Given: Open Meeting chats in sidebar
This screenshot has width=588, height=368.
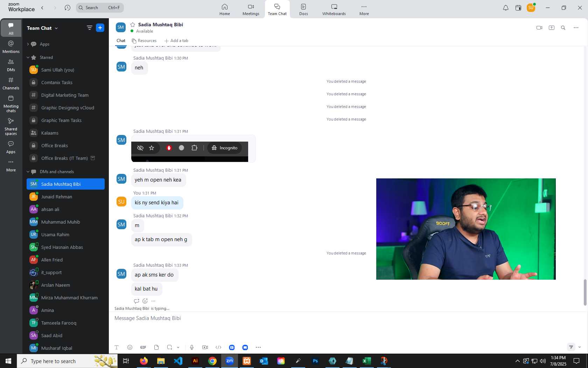Looking at the screenshot, I should (x=11, y=104).
